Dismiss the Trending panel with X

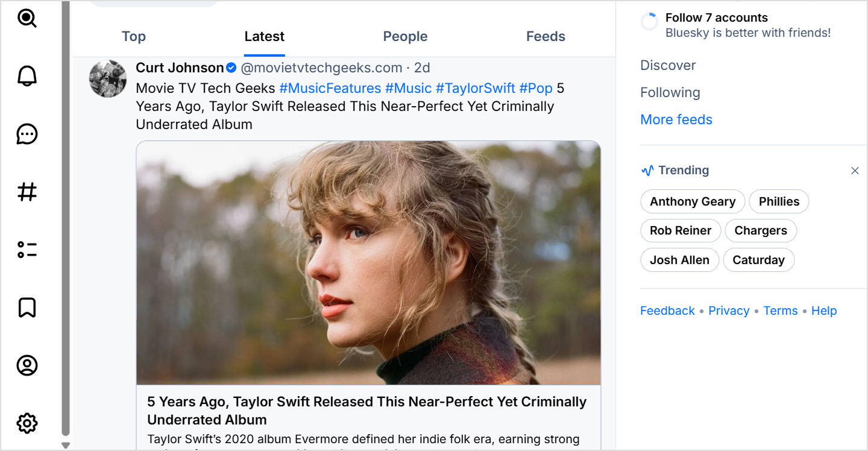pyautogui.click(x=855, y=171)
